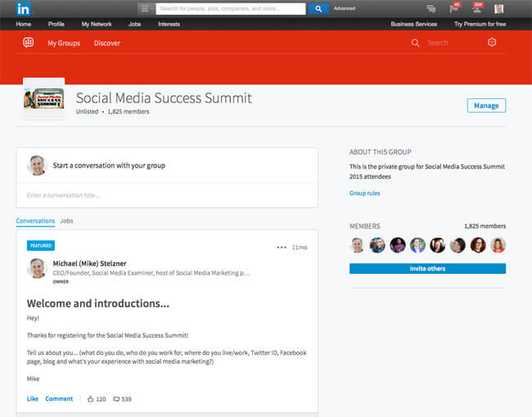Select My Groups in red banner
The image size is (532, 417).
pyautogui.click(x=64, y=43)
